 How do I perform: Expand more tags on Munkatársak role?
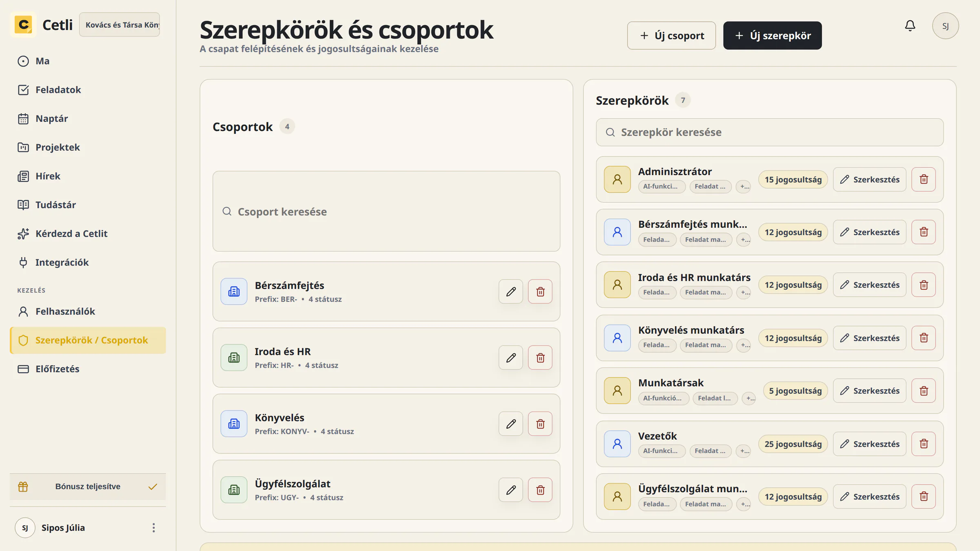pos(748,398)
